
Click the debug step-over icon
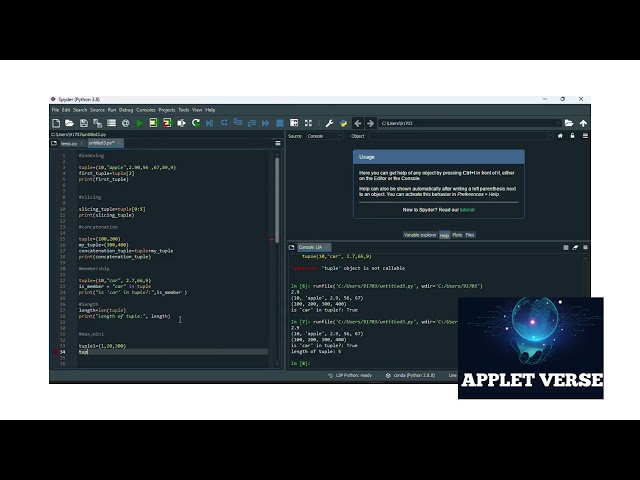[x=224, y=123]
